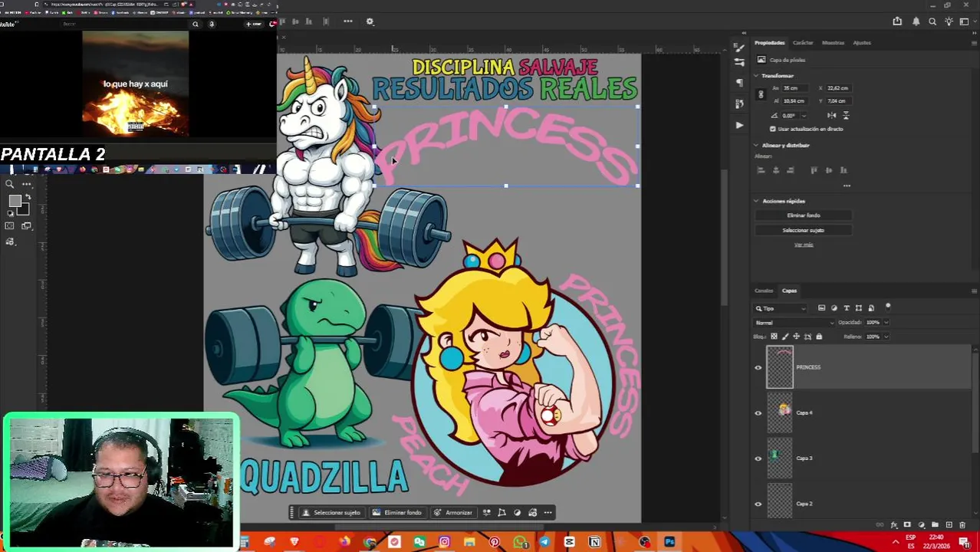The image size is (980, 552).
Task: Click the Transform icon in contextual taskbar
Action: (x=502, y=513)
